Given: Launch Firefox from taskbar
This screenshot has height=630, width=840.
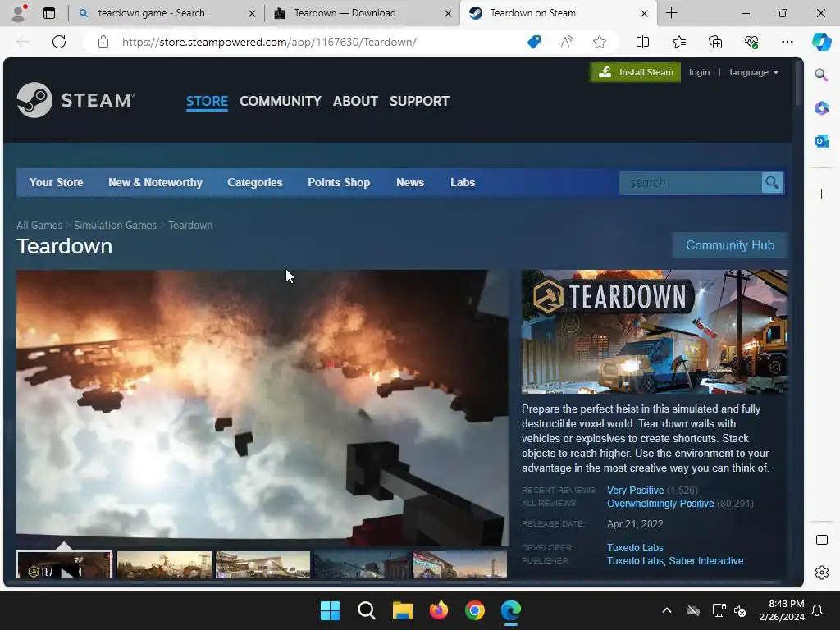Looking at the screenshot, I should point(439,610).
